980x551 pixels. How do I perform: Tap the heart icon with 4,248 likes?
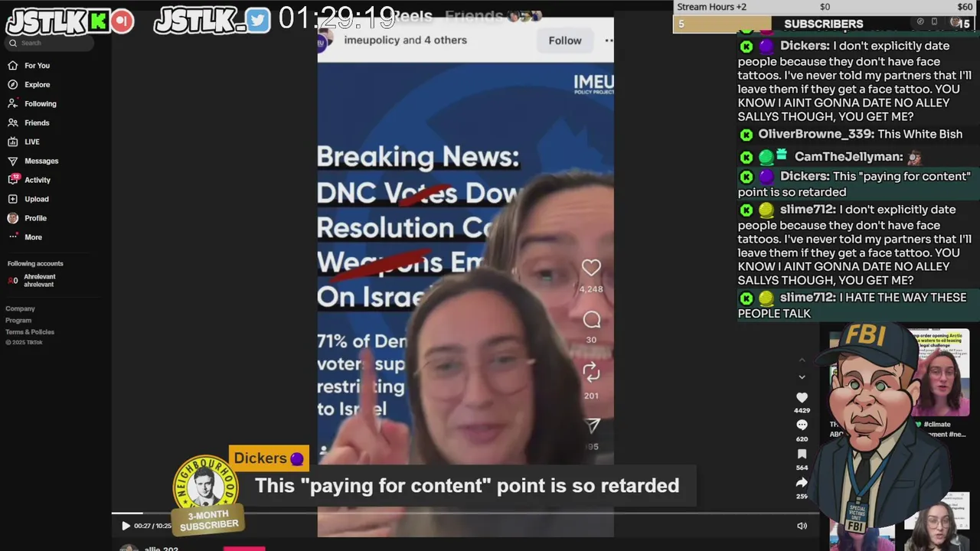click(591, 268)
